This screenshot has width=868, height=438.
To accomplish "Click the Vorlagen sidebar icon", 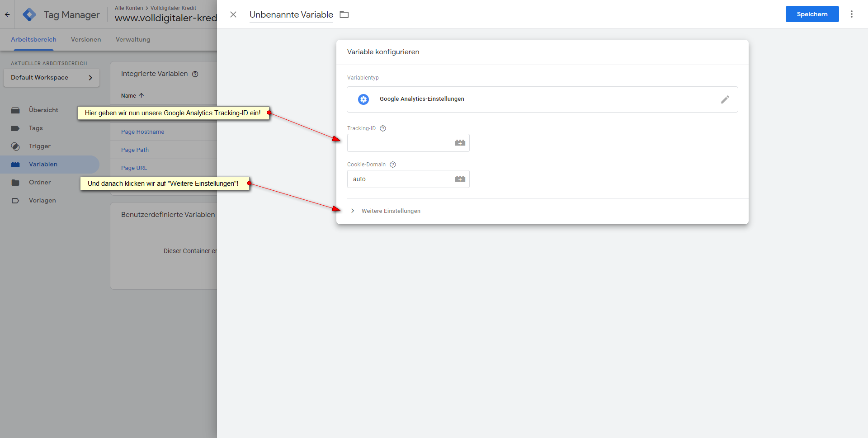I will [15, 201].
